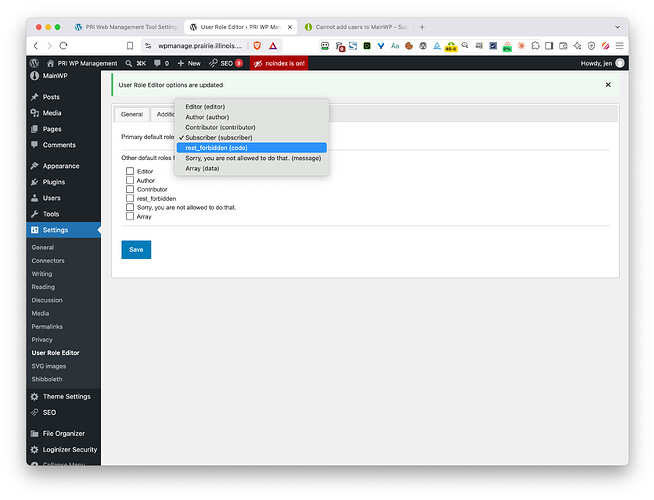Image resolution: width=654 pixels, height=500 pixels.
Task: Switch to the General settings tab
Action: pyautogui.click(x=132, y=114)
